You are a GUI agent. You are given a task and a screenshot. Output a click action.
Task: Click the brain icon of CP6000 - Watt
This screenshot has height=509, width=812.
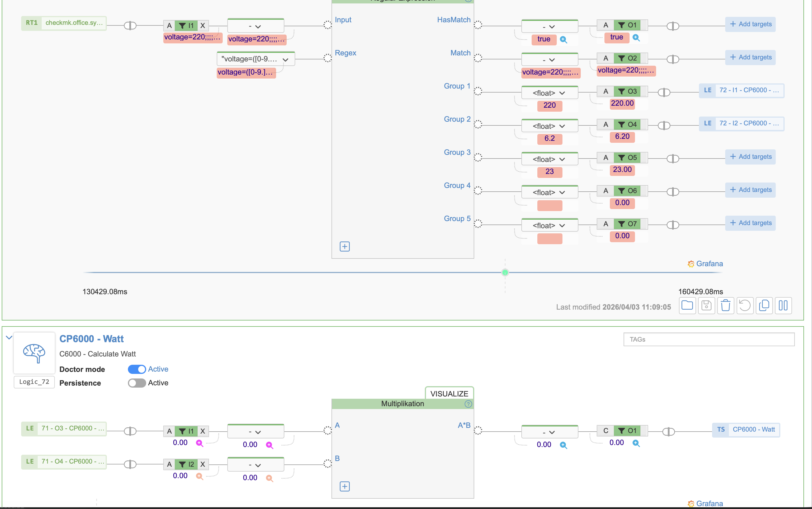(34, 353)
